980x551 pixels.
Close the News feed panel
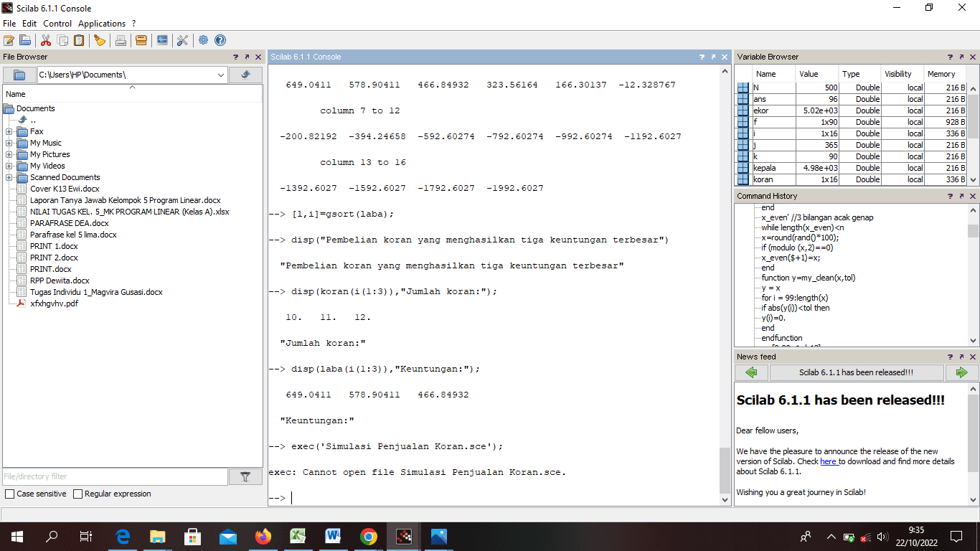click(x=974, y=357)
